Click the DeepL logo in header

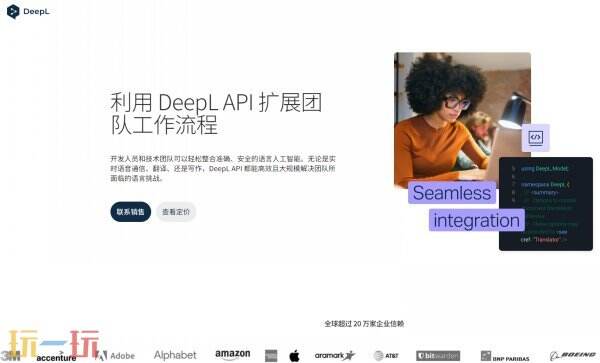[x=28, y=11]
